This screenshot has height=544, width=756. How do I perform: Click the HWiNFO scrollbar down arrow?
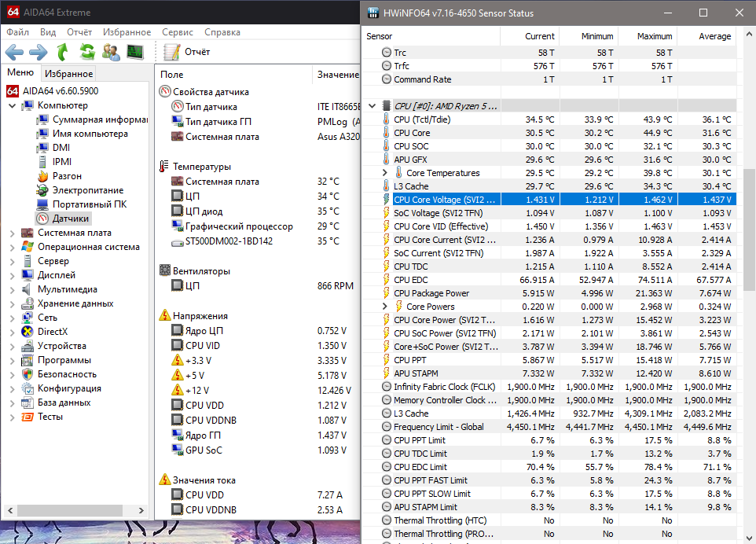click(749, 537)
